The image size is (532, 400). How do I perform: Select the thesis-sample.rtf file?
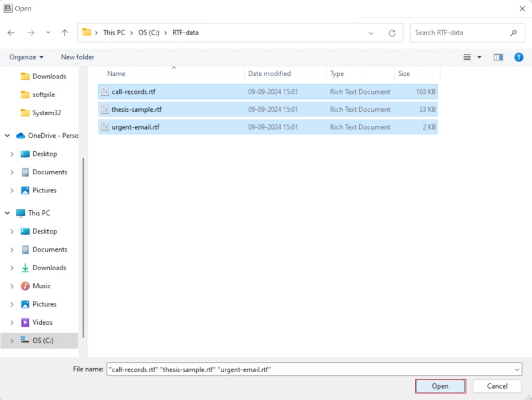136,110
